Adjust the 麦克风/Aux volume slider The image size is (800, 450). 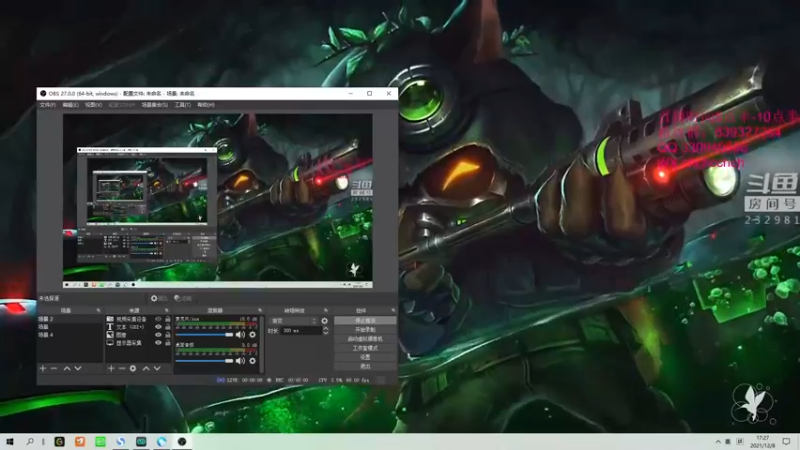pyautogui.click(x=204, y=335)
